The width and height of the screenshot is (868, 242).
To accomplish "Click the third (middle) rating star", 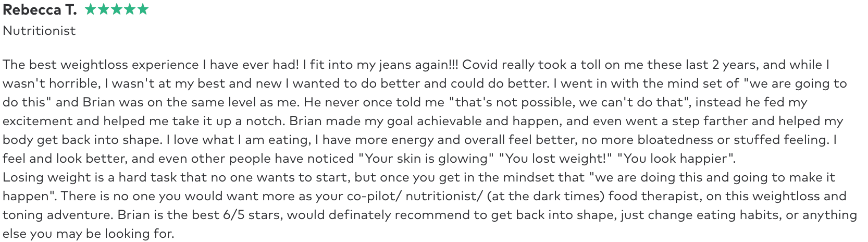I will [116, 9].
